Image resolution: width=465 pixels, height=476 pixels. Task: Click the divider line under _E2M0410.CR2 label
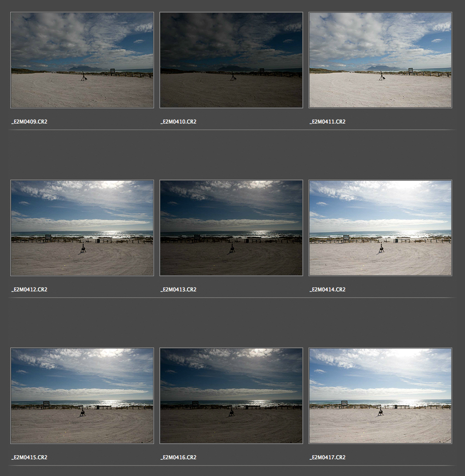pyautogui.click(x=231, y=130)
